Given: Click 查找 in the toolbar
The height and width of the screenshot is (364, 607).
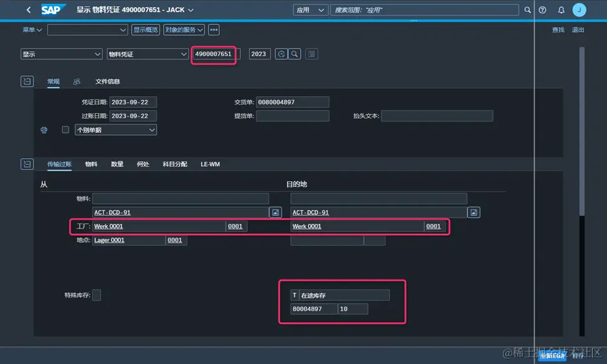Looking at the screenshot, I should tap(558, 30).
